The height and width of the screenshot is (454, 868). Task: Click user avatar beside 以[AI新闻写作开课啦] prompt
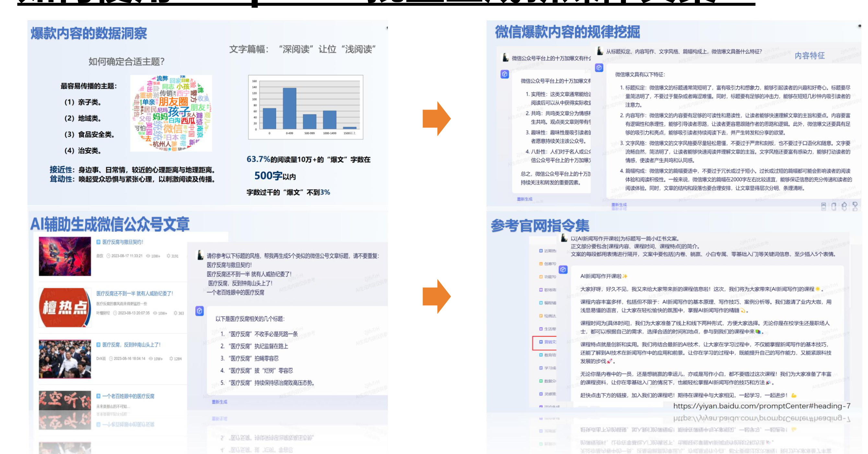pos(564,238)
